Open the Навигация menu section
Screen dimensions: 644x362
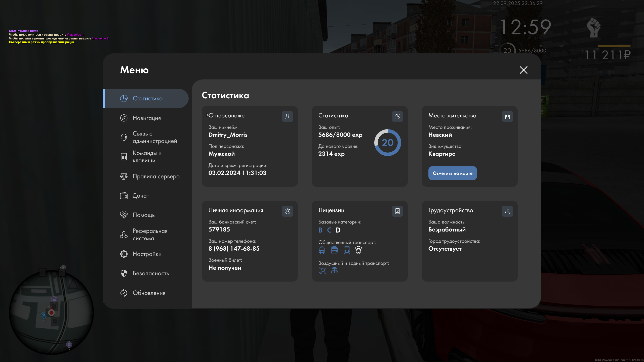pyautogui.click(x=146, y=118)
